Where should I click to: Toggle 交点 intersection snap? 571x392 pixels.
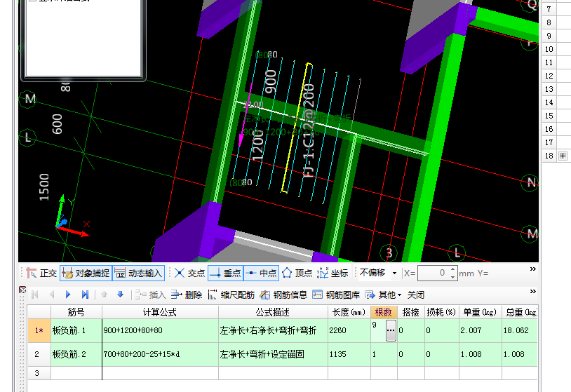pos(189,273)
